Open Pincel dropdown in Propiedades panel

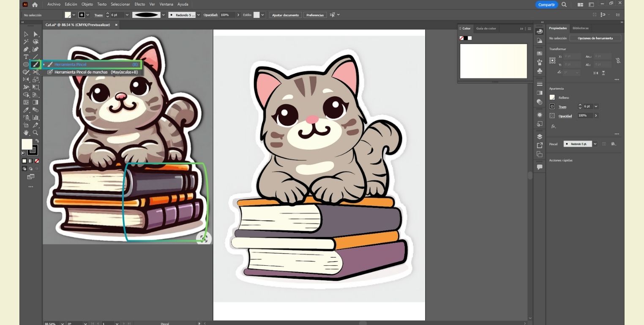pos(595,144)
